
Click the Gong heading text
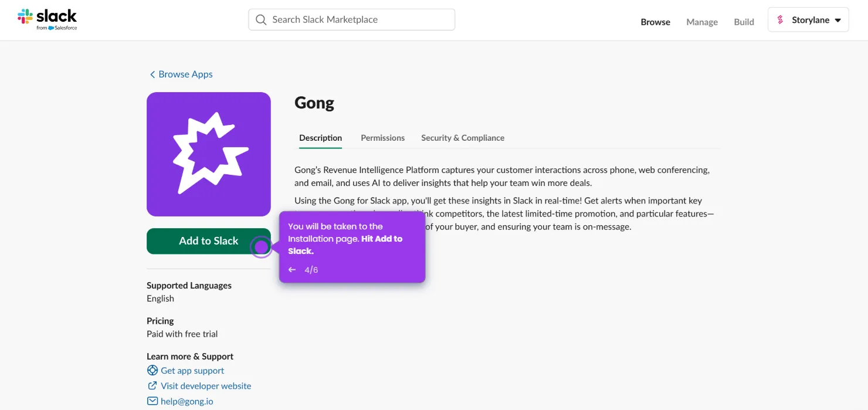(314, 103)
